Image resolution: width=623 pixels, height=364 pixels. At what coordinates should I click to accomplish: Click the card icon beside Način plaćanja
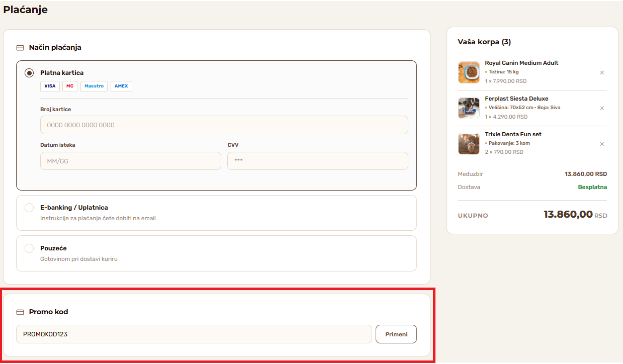(20, 48)
